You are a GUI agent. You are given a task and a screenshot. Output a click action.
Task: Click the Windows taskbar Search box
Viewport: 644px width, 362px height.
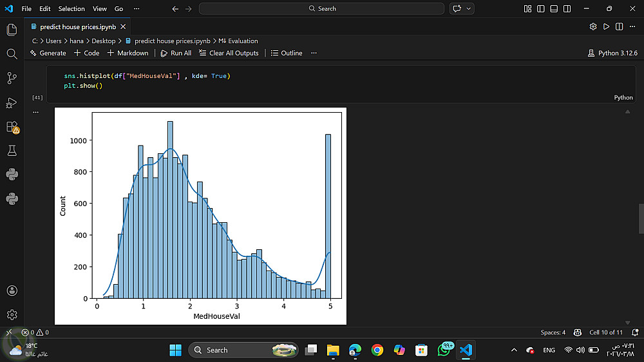point(243,350)
